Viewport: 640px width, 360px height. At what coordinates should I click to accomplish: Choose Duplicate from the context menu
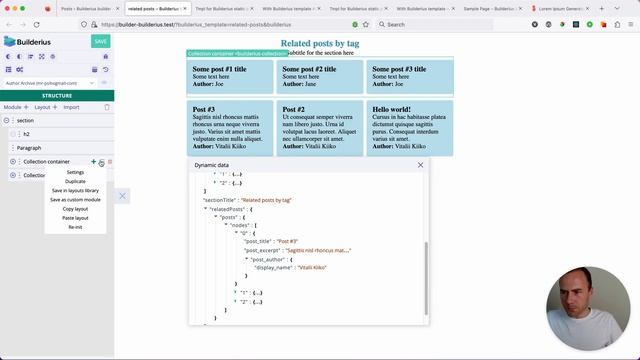pyautogui.click(x=75, y=181)
